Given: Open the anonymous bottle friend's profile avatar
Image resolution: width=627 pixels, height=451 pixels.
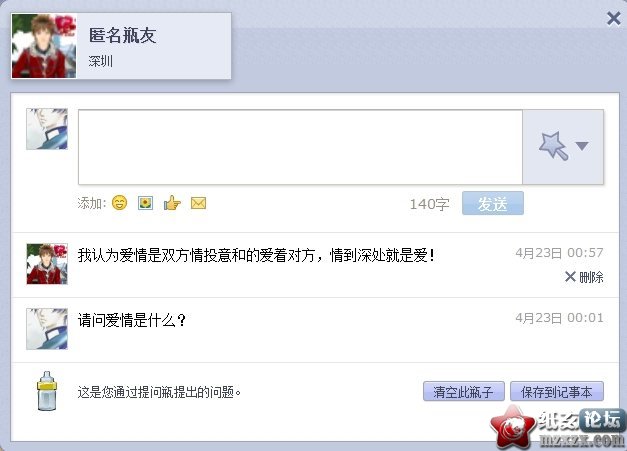Looking at the screenshot, I should coord(44,46).
